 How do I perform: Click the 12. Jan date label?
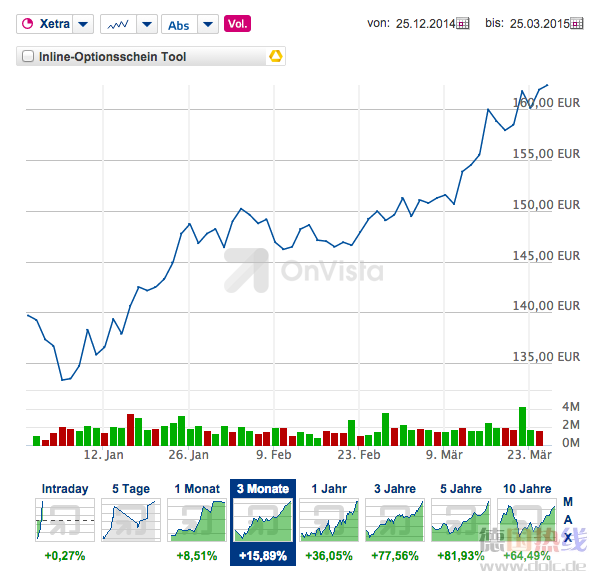pos(103,455)
